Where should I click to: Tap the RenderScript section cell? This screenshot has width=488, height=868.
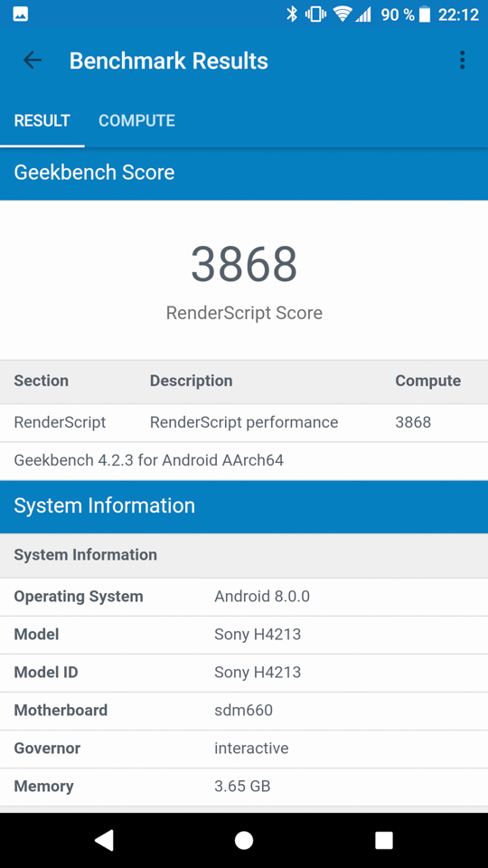click(x=60, y=422)
